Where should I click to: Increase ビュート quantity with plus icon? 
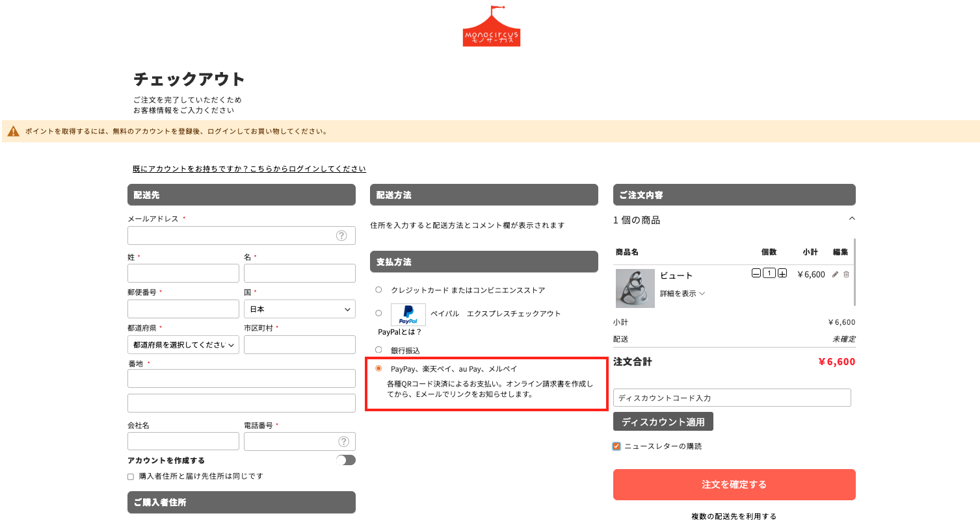click(782, 274)
